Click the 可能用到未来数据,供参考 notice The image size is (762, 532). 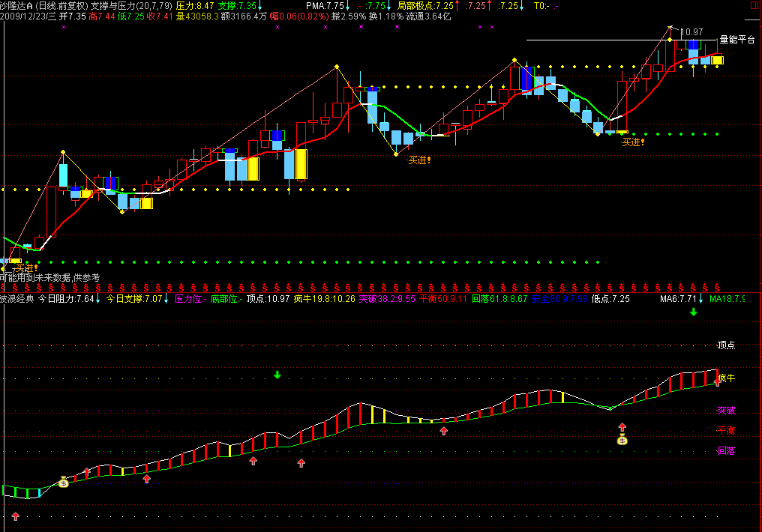pyautogui.click(x=49, y=278)
